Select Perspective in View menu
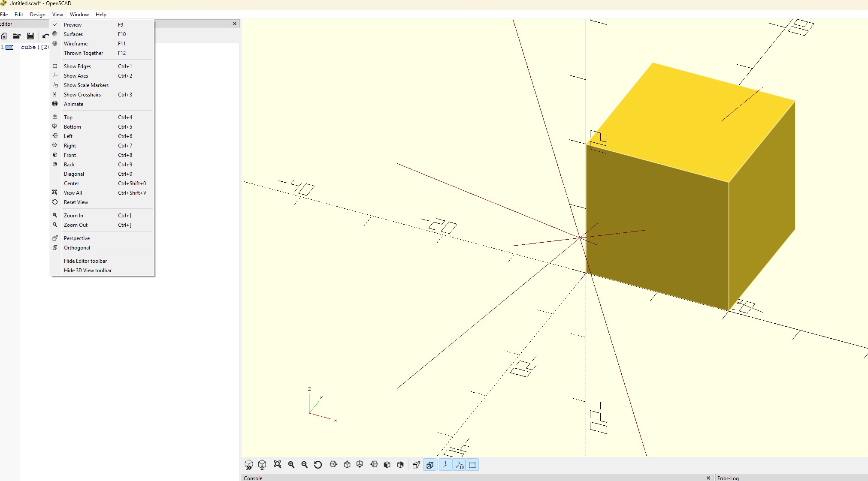Screen dimensions: 868x481 (102, 238)
